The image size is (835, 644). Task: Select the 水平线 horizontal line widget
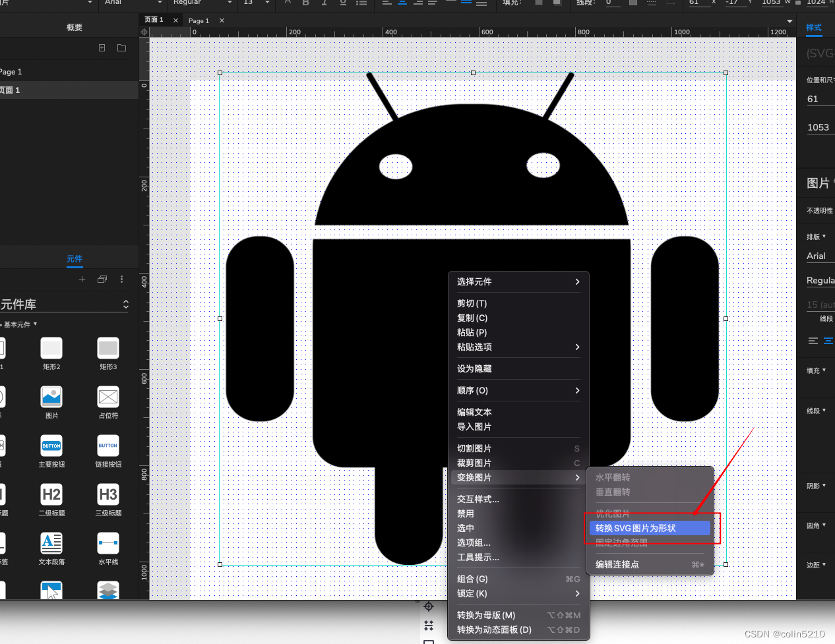pyautogui.click(x=108, y=548)
